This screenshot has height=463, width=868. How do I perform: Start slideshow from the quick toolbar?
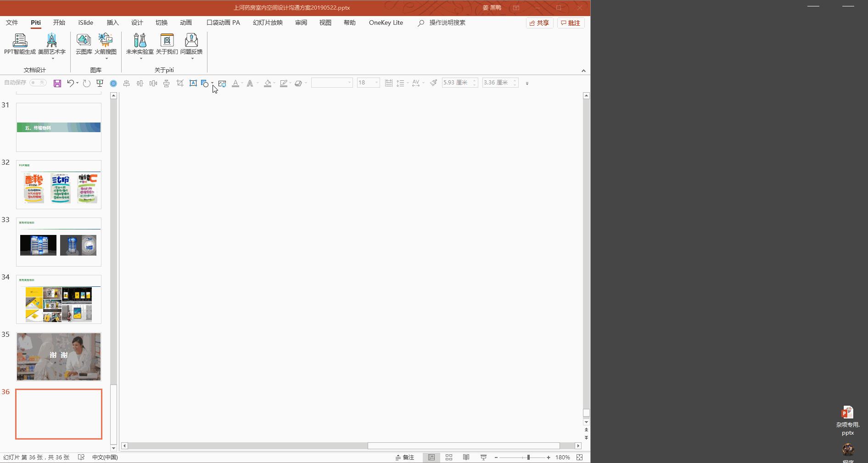[100, 83]
